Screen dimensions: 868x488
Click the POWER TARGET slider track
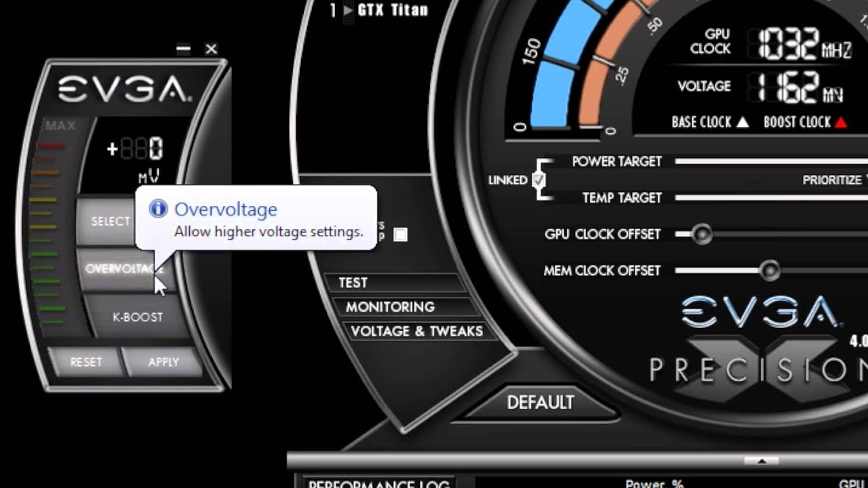point(772,161)
